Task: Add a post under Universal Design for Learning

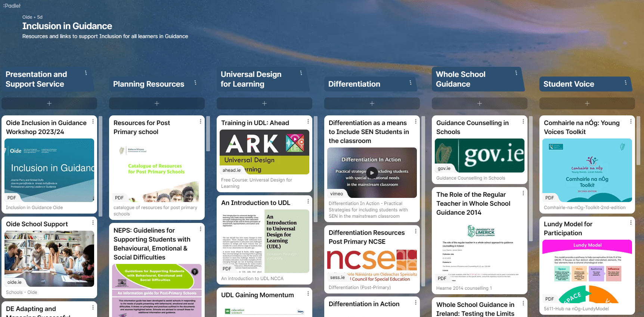Action: click(264, 103)
